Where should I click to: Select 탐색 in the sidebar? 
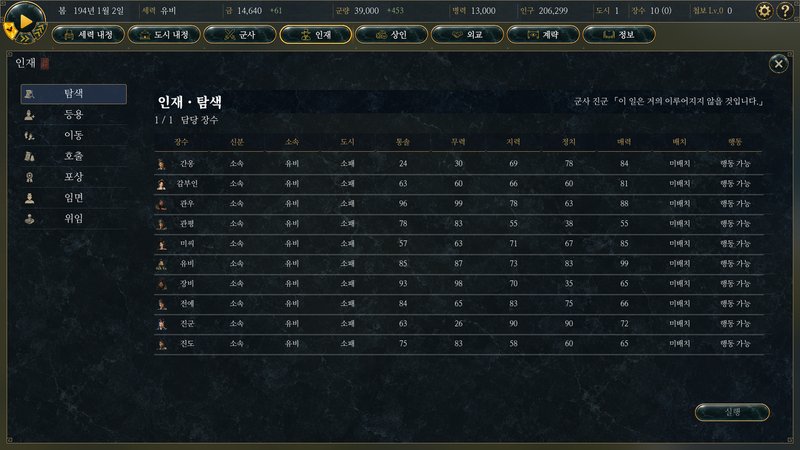pyautogui.click(x=73, y=94)
